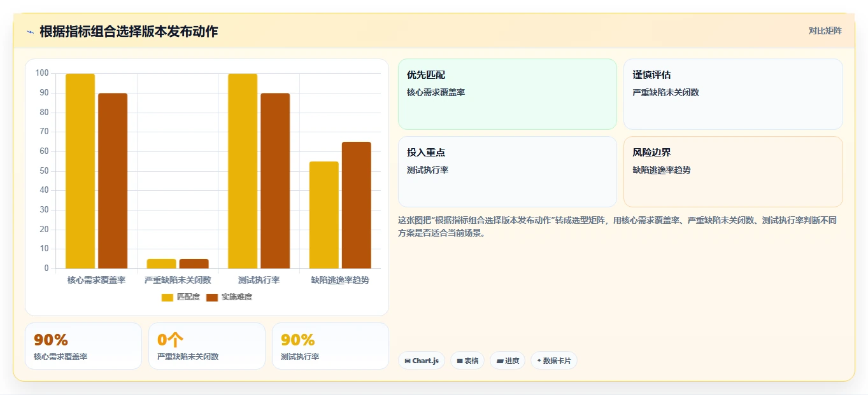Click the small blue icon beside the title

point(30,32)
